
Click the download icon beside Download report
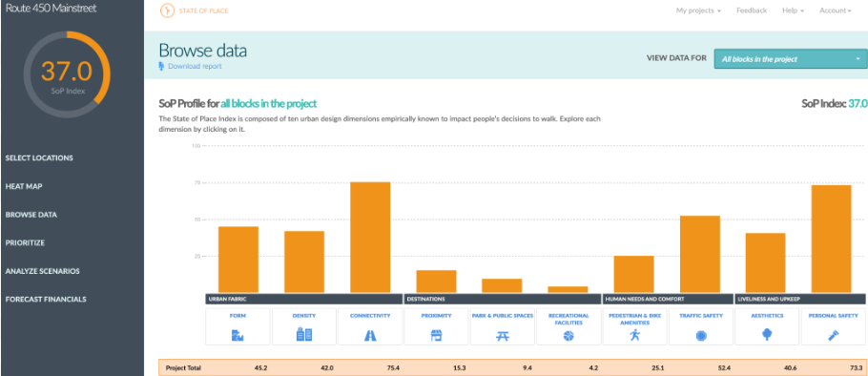161,66
